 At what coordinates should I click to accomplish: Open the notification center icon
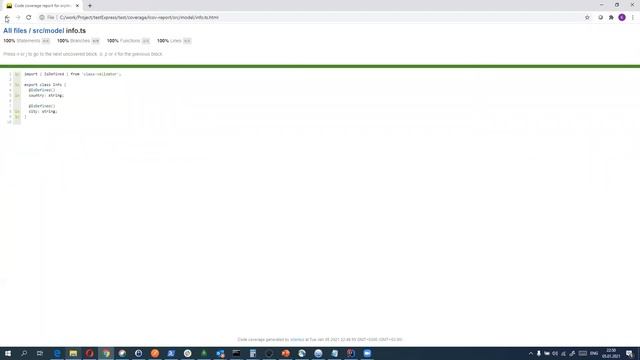click(629, 353)
